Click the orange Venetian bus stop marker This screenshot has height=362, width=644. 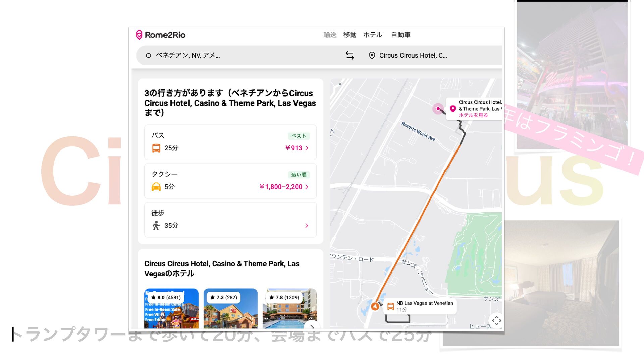[375, 306]
